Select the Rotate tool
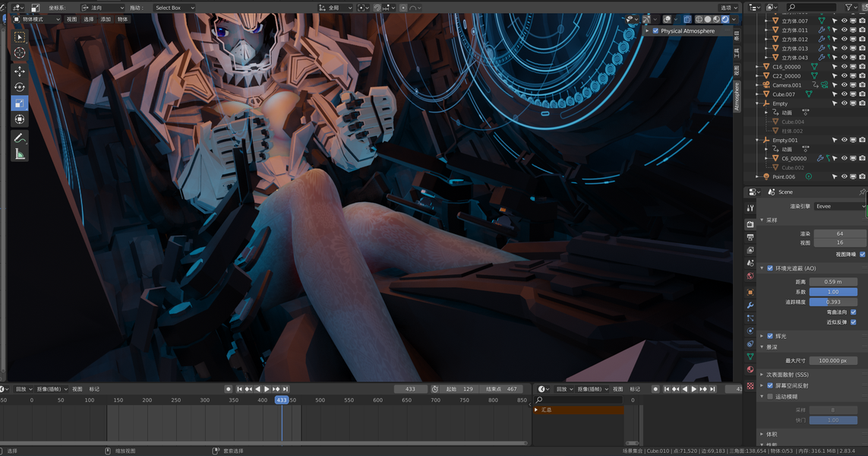 (20, 87)
